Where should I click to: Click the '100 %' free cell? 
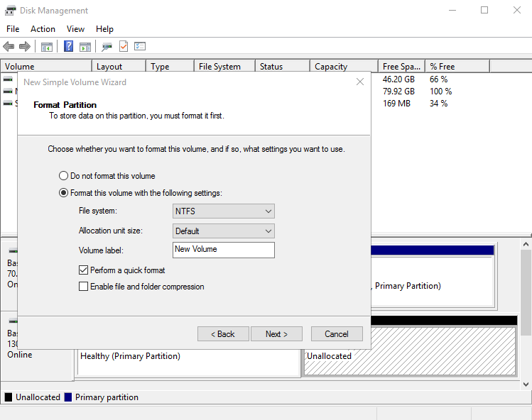[441, 92]
